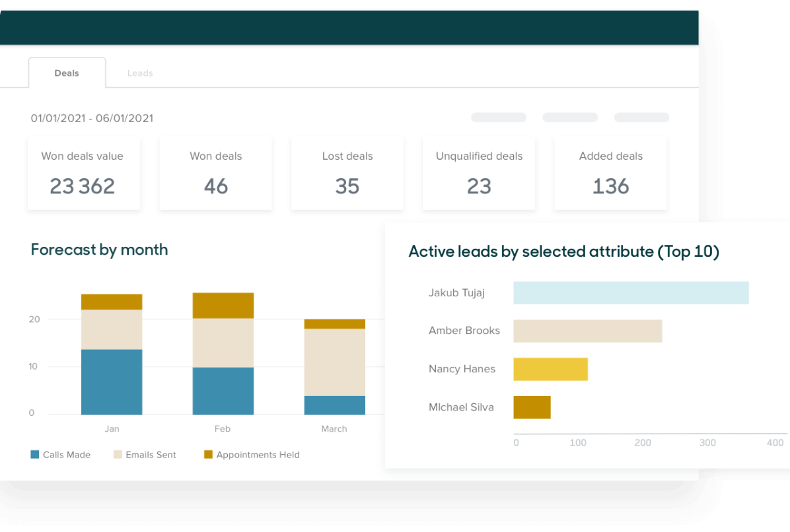Select the March blue Calls Made segment

(334, 405)
